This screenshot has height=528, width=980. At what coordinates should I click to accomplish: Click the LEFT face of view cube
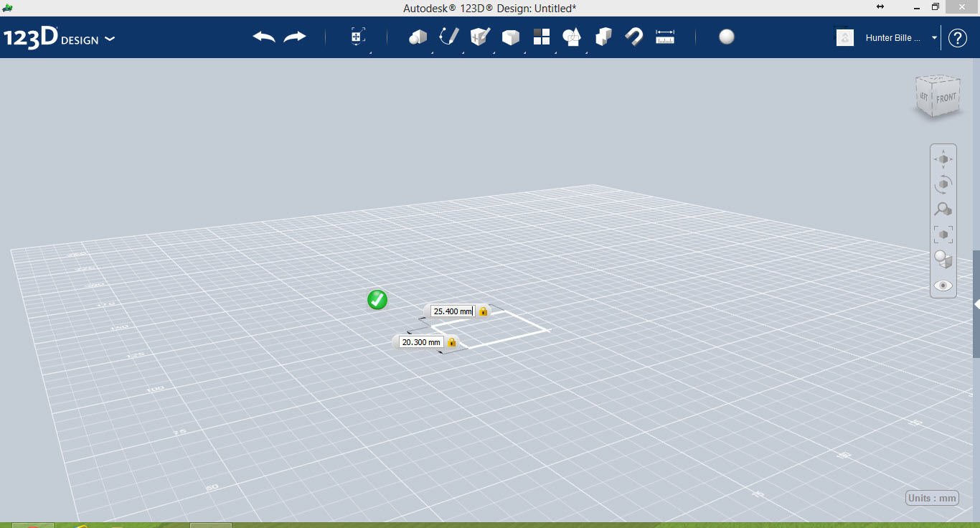pyautogui.click(x=924, y=96)
